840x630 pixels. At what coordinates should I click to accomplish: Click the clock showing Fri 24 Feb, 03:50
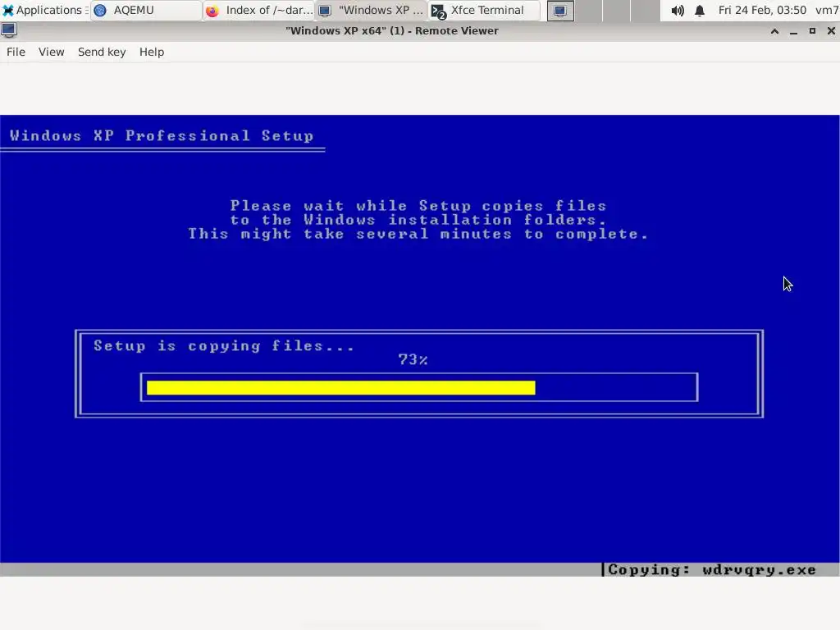coord(762,10)
